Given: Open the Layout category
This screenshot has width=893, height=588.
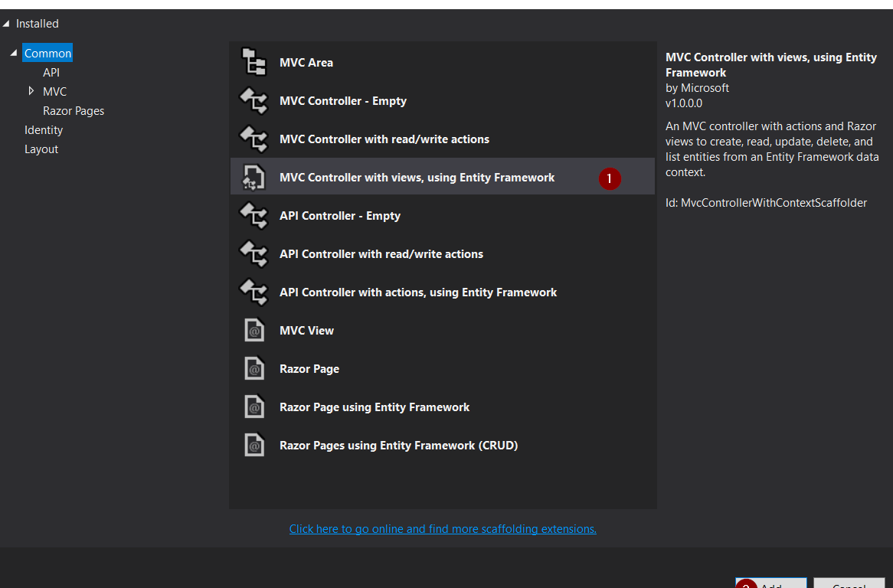Looking at the screenshot, I should coord(41,149).
